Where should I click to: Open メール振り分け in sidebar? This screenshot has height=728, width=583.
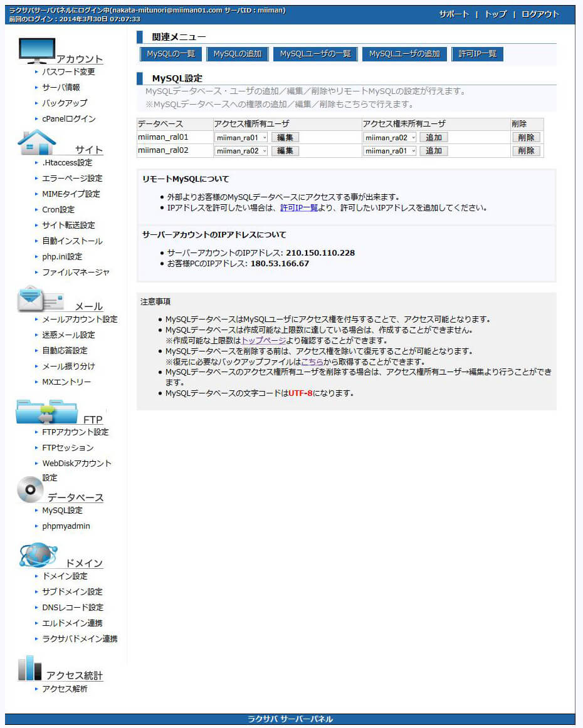[68, 367]
